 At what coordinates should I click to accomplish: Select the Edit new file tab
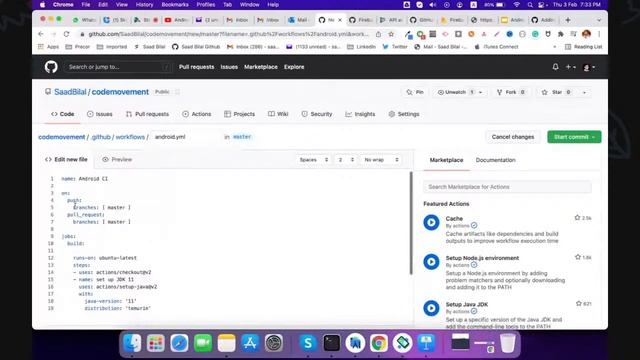pyautogui.click(x=66, y=159)
